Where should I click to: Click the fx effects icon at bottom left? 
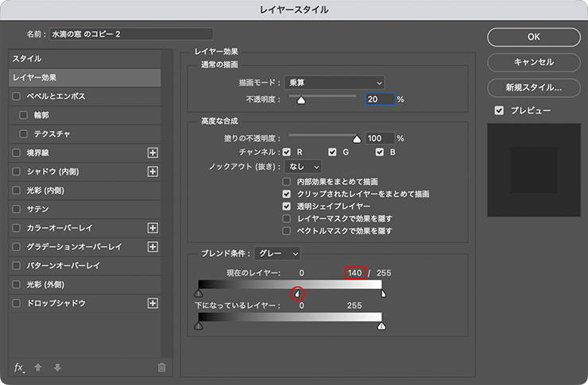click(x=19, y=367)
